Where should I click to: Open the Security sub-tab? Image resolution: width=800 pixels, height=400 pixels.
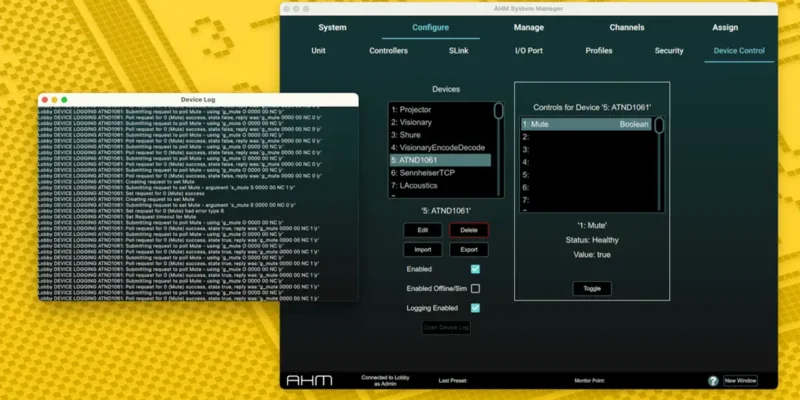point(669,51)
